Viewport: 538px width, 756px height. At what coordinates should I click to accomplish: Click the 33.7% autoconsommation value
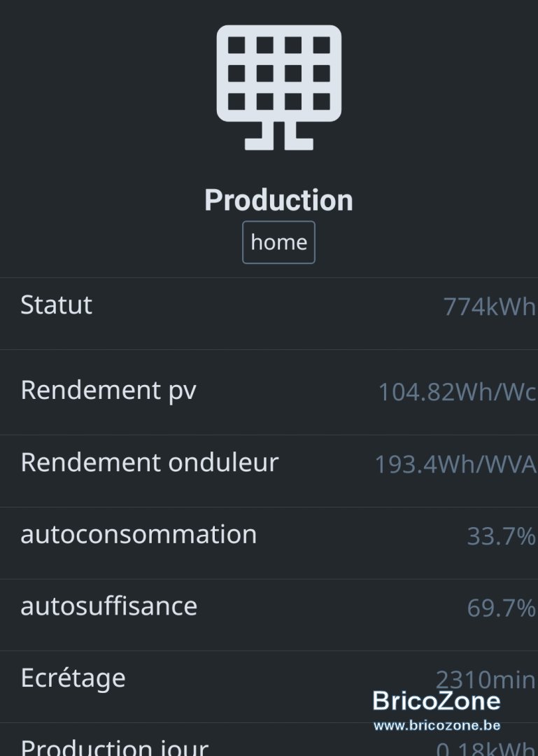(502, 536)
